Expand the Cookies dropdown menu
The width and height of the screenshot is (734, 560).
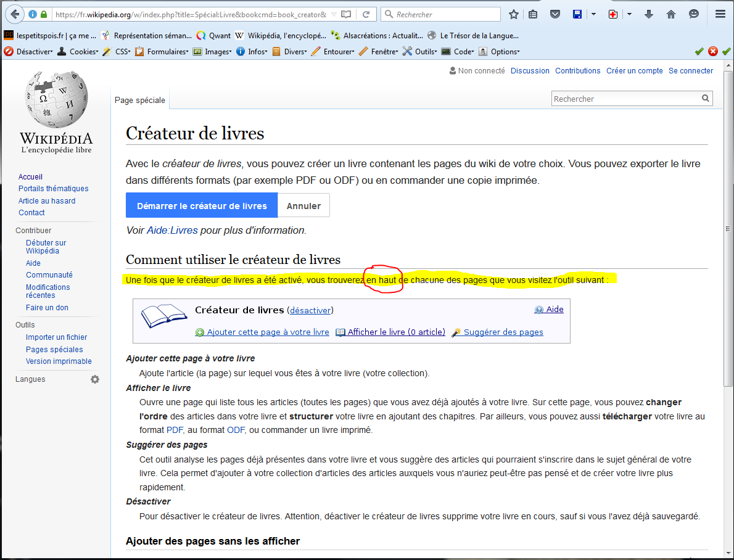(x=78, y=52)
